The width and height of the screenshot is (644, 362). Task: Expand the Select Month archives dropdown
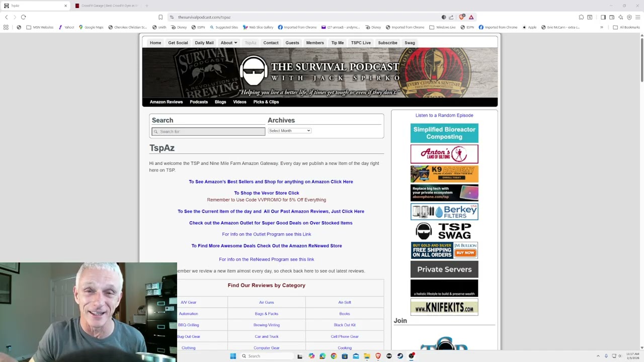pos(289,131)
